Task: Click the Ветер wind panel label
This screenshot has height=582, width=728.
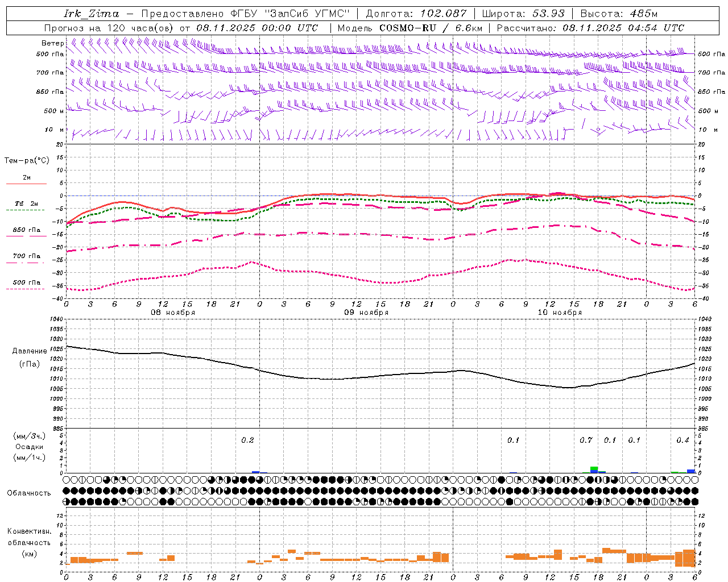Action: pyautogui.click(x=52, y=43)
